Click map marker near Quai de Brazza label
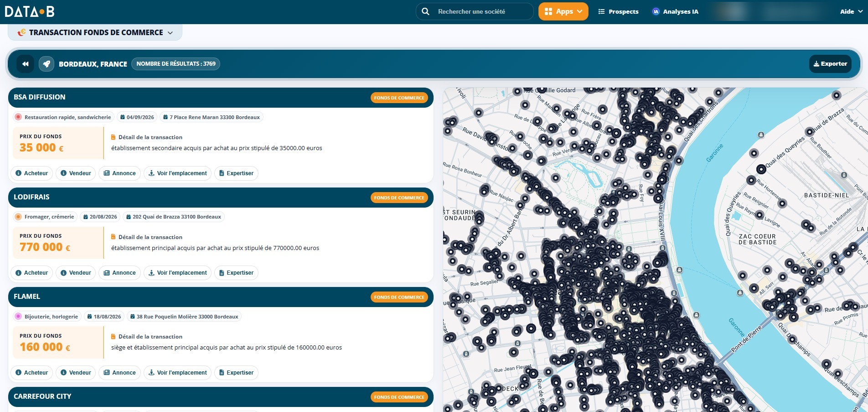Image resolution: width=868 pixels, height=412 pixels. tap(810, 132)
